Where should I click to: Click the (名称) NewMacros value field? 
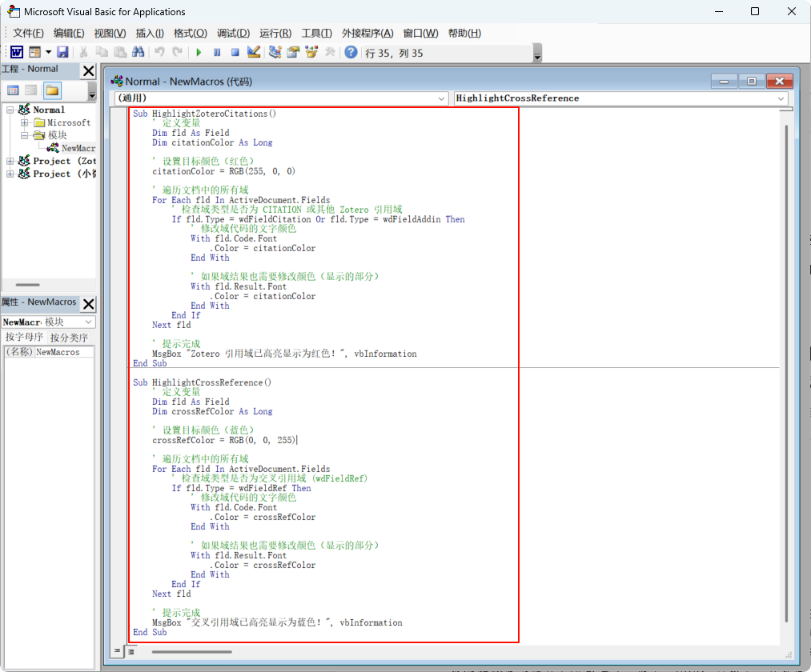click(65, 352)
